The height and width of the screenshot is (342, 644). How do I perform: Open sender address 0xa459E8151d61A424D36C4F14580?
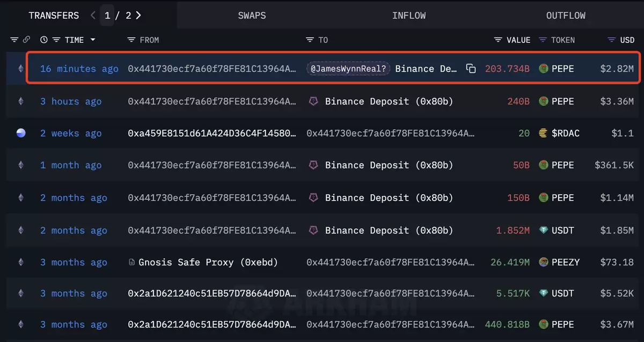click(212, 133)
